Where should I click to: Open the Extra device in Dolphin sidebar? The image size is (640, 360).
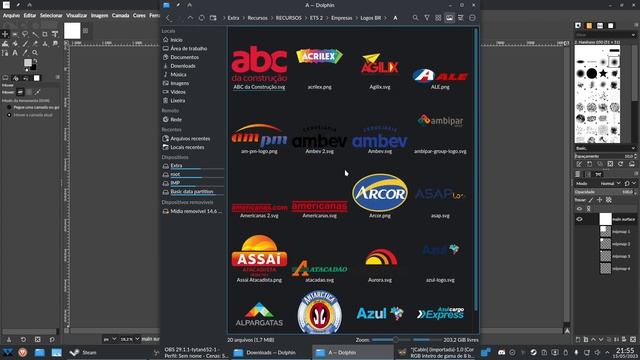point(193,166)
